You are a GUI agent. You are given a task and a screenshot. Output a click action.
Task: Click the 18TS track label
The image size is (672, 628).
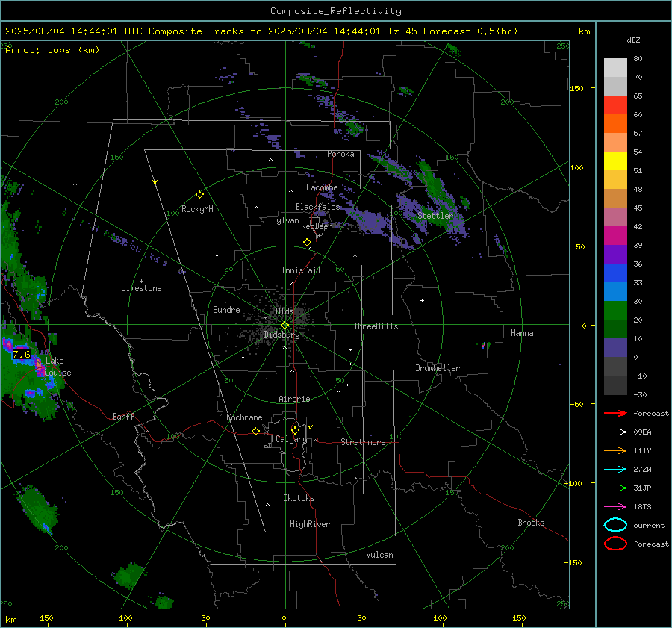642,507
